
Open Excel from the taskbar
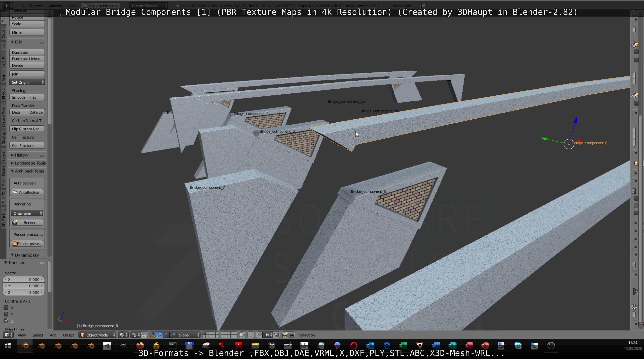click(403, 346)
